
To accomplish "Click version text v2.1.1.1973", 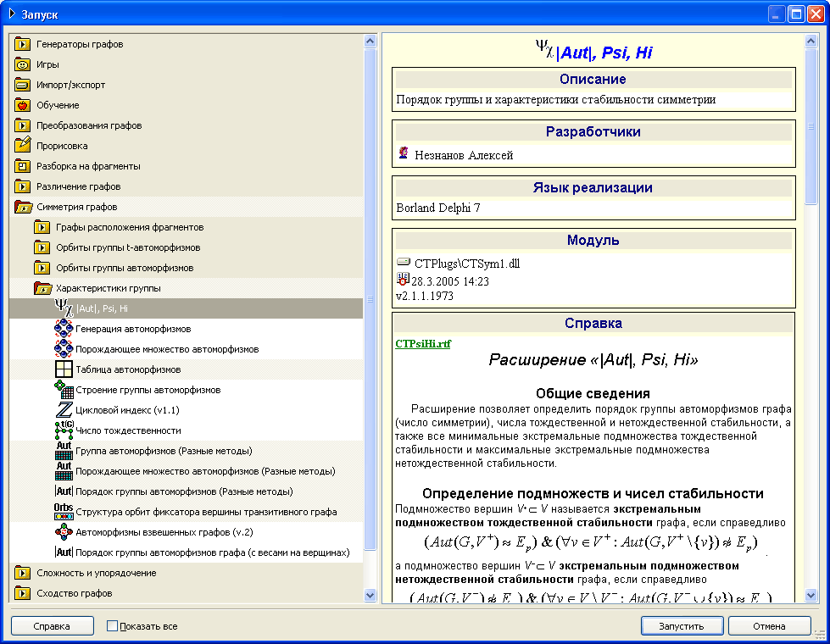I will [425, 296].
